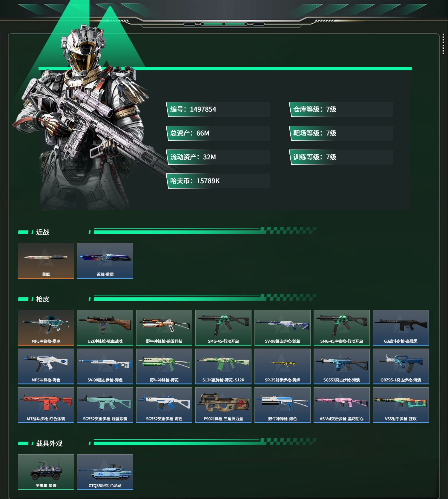The height and width of the screenshot is (499, 448).
Task: Open the 野牛冲锋枪-前沿科技 skin card
Action: [x=164, y=328]
